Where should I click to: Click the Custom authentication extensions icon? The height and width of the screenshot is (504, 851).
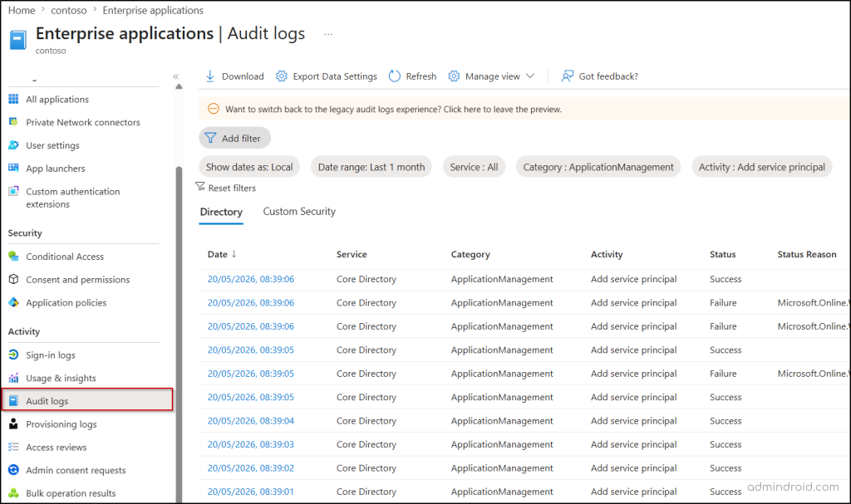pos(13,191)
